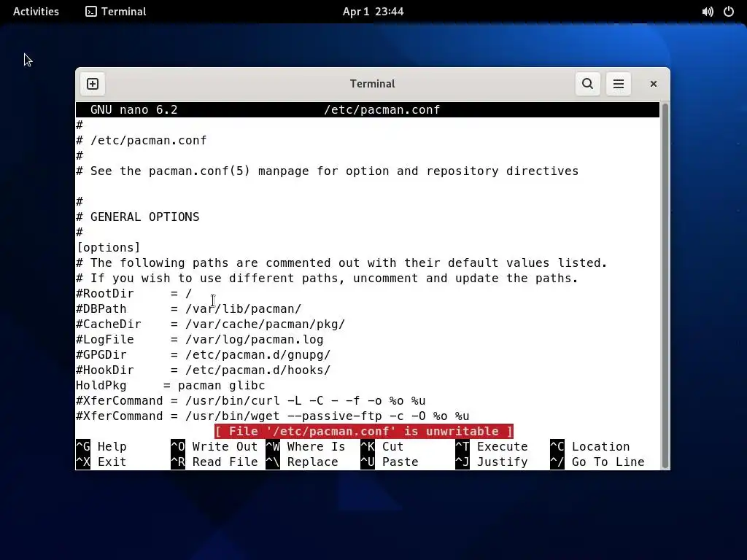Open the terminal hamburger menu

[x=619, y=84]
